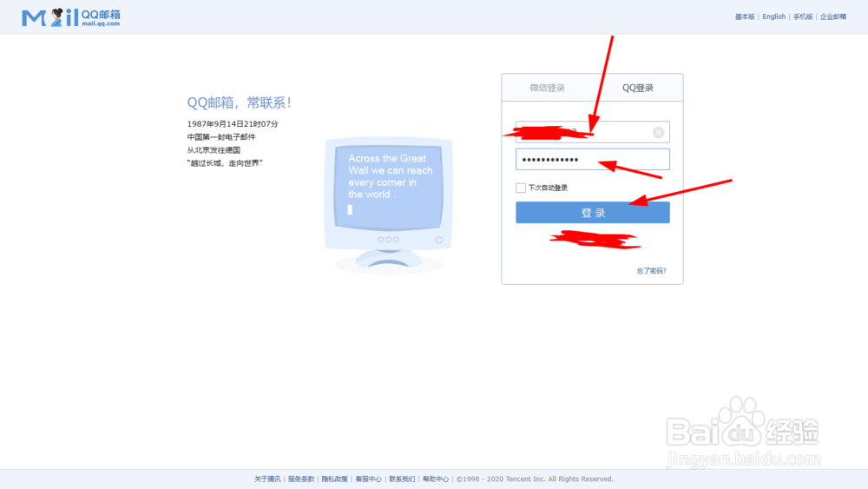Click the text '越过长城，走向世界'

click(225, 163)
